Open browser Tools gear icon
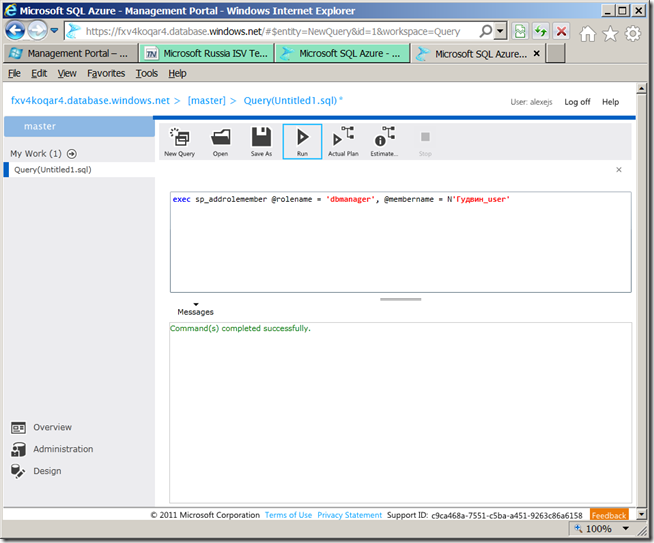 [633, 33]
